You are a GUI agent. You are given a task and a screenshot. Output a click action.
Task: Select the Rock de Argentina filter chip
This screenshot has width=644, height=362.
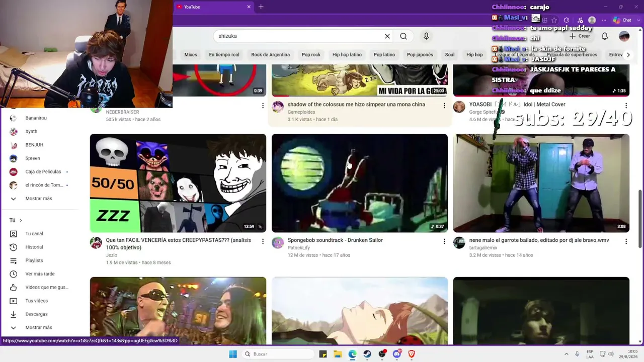coord(270,55)
